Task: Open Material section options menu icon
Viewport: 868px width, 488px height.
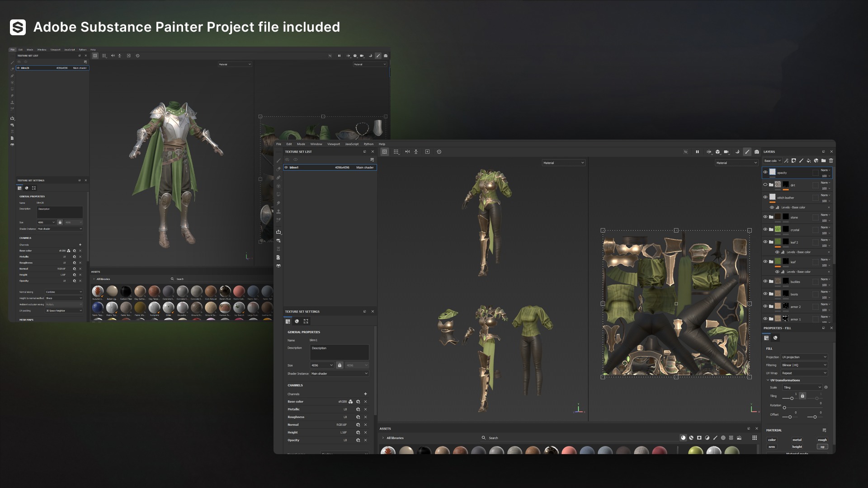Action: tap(824, 430)
